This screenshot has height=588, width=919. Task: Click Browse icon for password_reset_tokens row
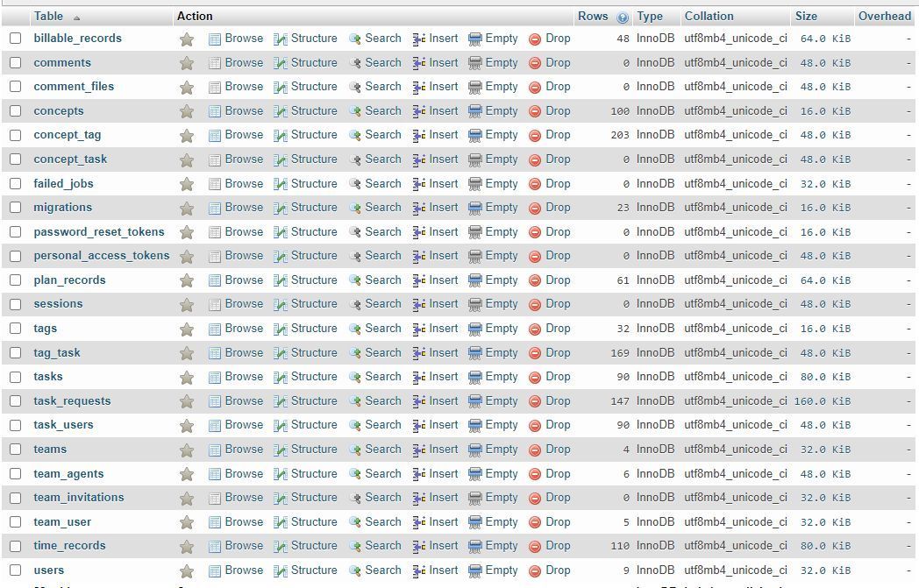[215, 232]
